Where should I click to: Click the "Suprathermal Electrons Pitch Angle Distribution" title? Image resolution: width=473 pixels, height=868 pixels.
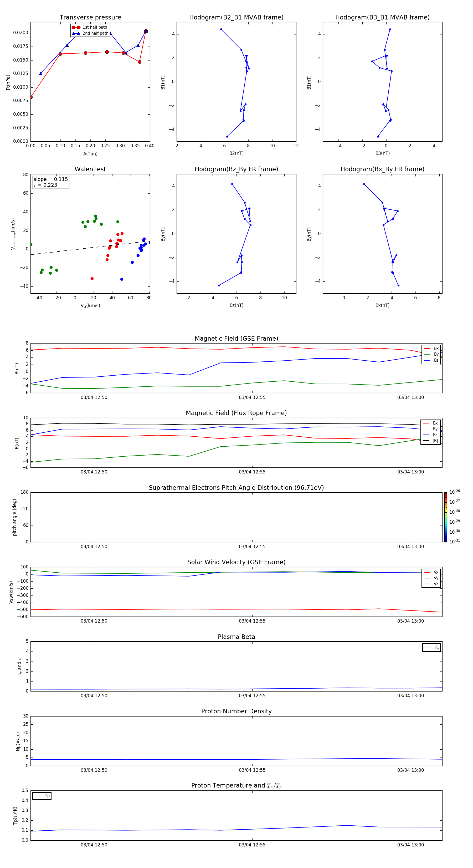(x=236, y=488)
